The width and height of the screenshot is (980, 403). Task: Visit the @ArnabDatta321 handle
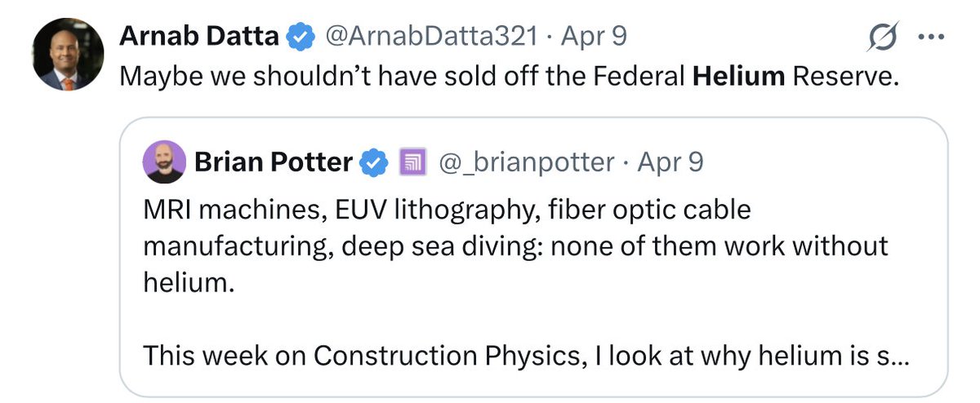(x=433, y=37)
